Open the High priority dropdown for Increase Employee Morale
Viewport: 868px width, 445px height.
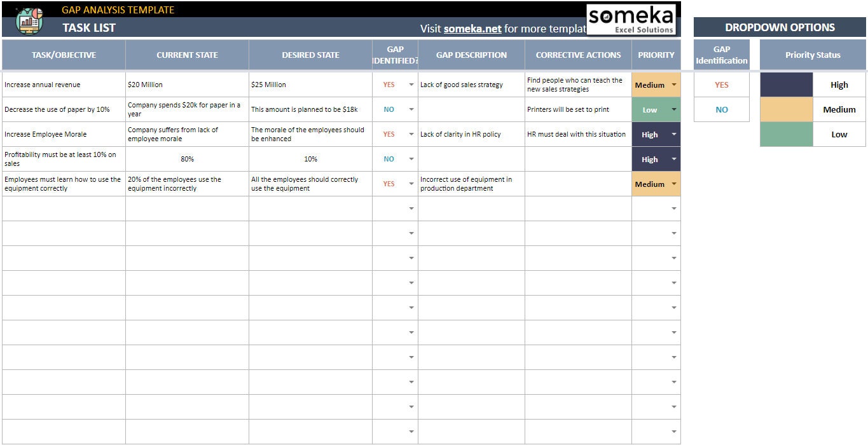(673, 134)
